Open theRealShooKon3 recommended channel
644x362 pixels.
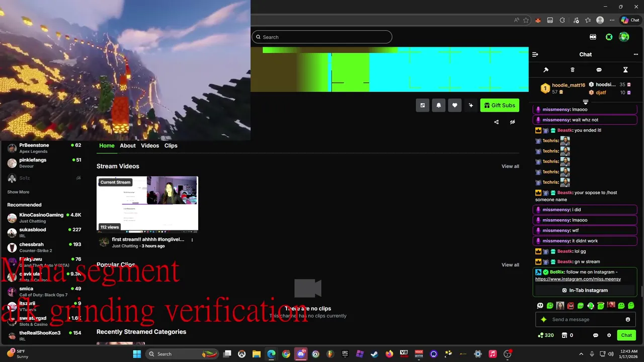coord(44,335)
